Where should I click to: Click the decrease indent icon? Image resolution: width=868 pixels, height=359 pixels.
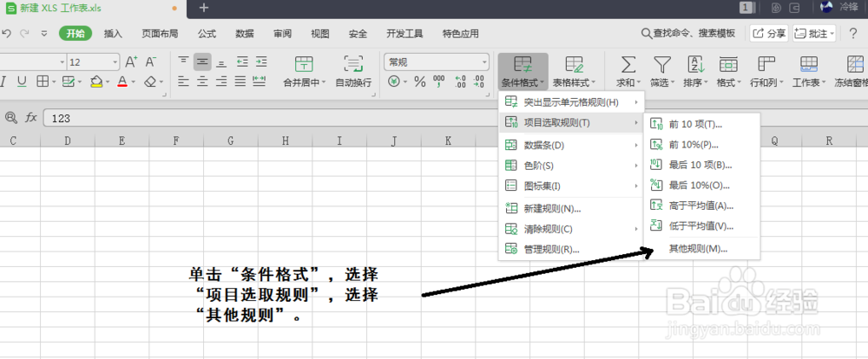[x=242, y=62]
